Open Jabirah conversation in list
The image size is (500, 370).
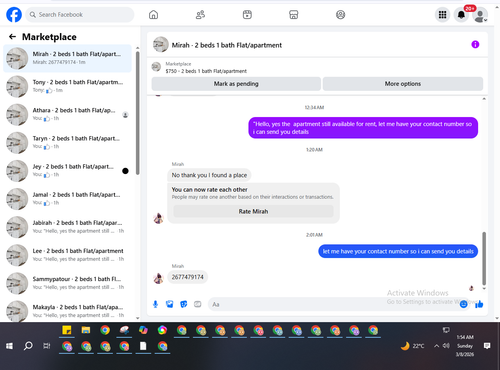[67, 227]
